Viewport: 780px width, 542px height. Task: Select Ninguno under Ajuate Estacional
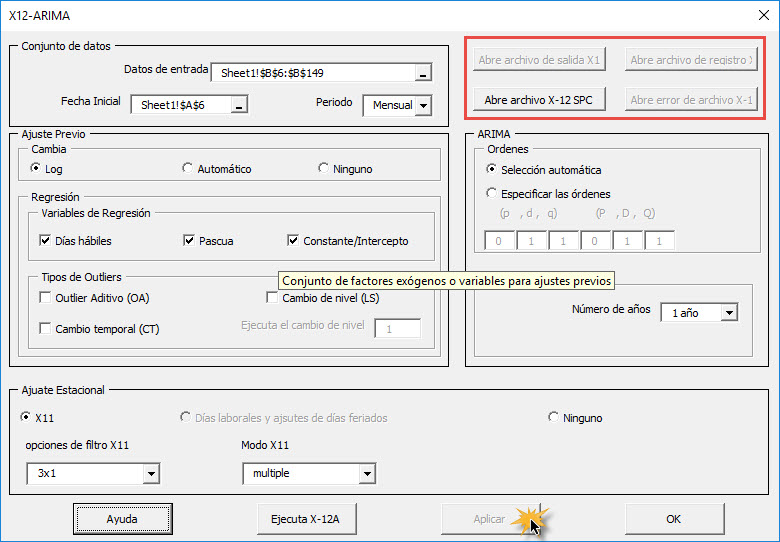click(553, 417)
